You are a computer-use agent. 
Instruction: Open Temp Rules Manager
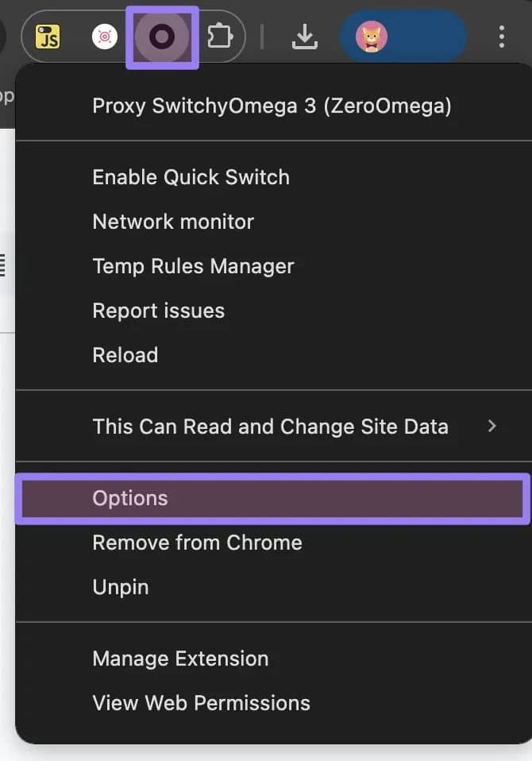point(193,266)
